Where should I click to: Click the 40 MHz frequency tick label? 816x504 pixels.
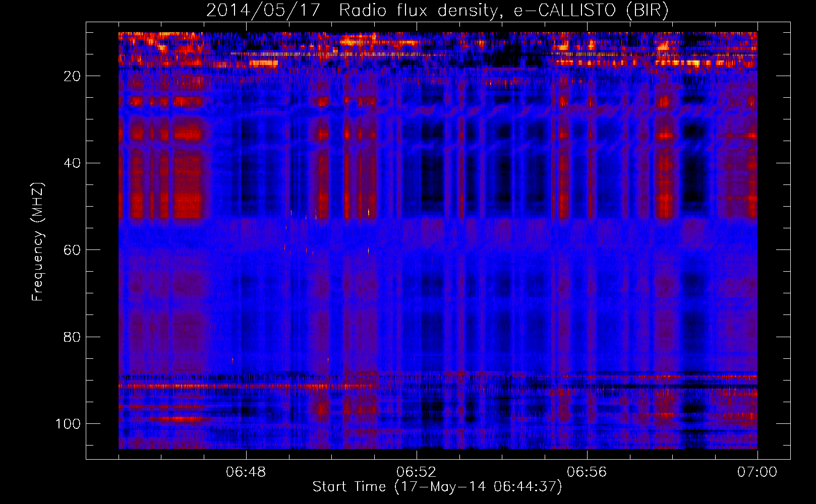tap(72, 163)
